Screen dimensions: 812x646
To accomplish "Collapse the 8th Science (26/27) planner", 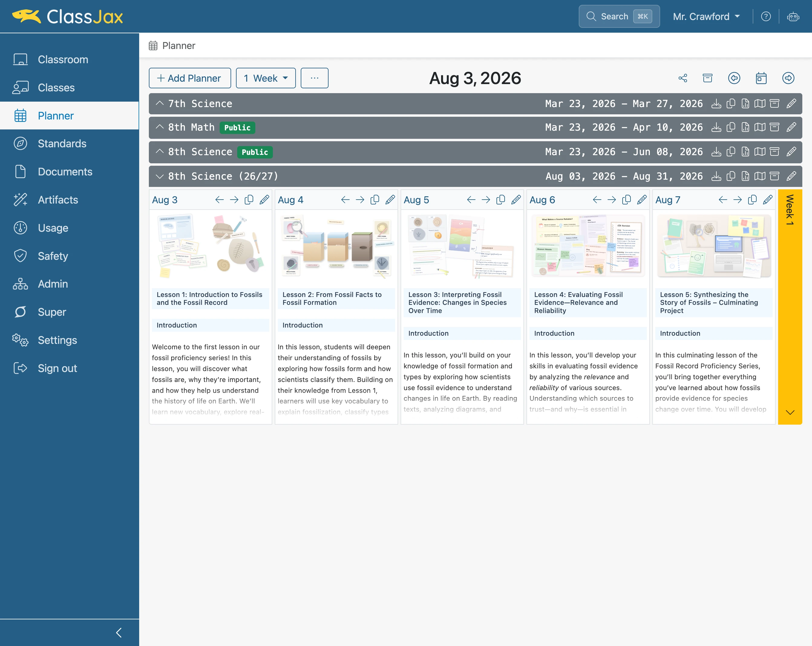I will 160,176.
